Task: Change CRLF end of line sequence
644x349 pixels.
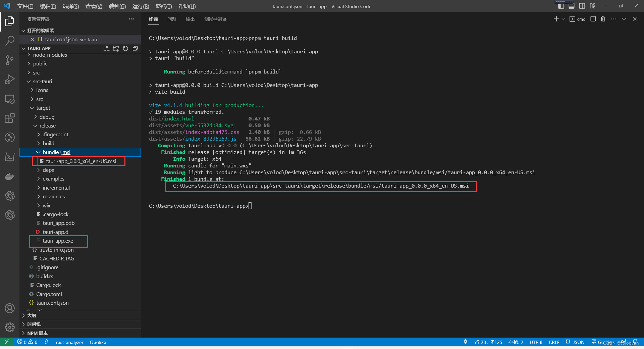Action: (x=554, y=342)
